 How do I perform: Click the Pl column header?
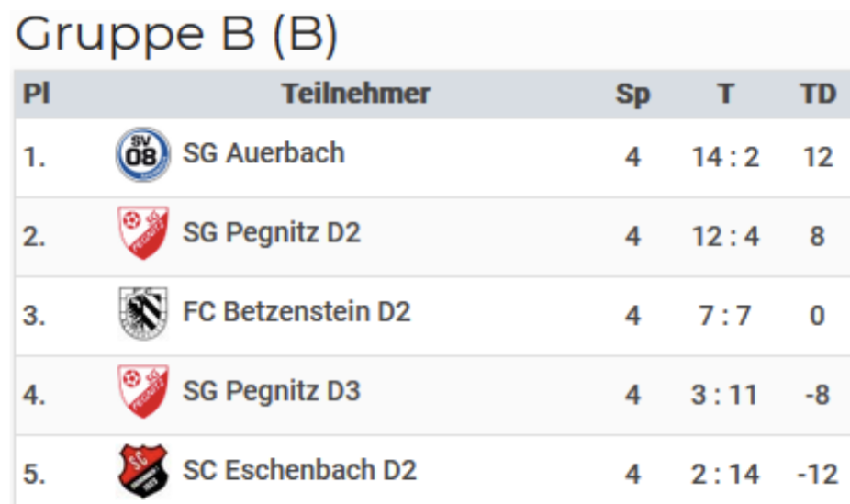click(36, 93)
